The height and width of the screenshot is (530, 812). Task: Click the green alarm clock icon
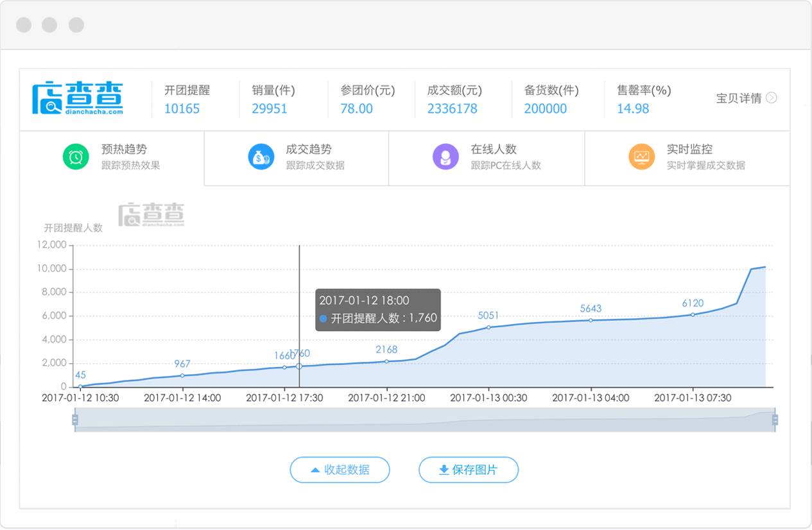tap(76, 157)
